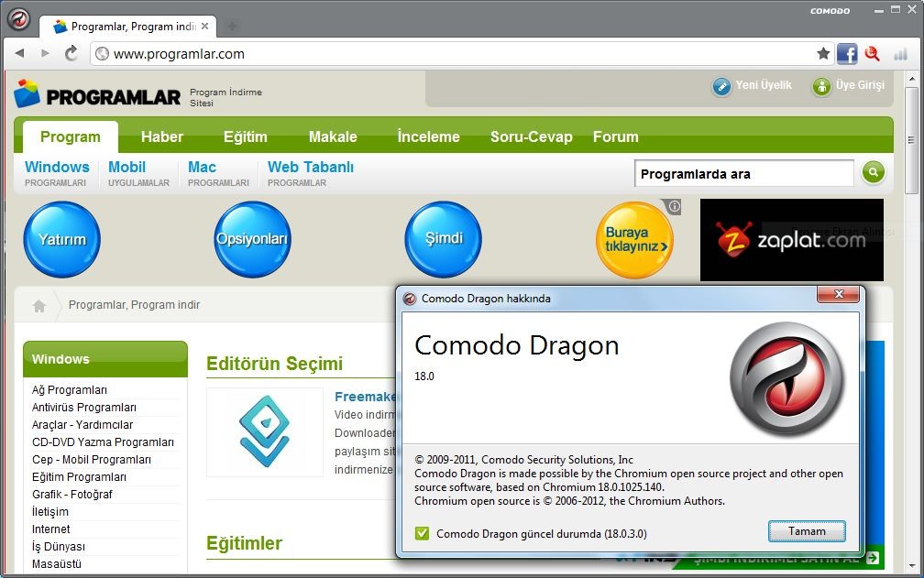The width and height of the screenshot is (924, 578).
Task: Click the Üye Girişi user icon
Action: 821,86
